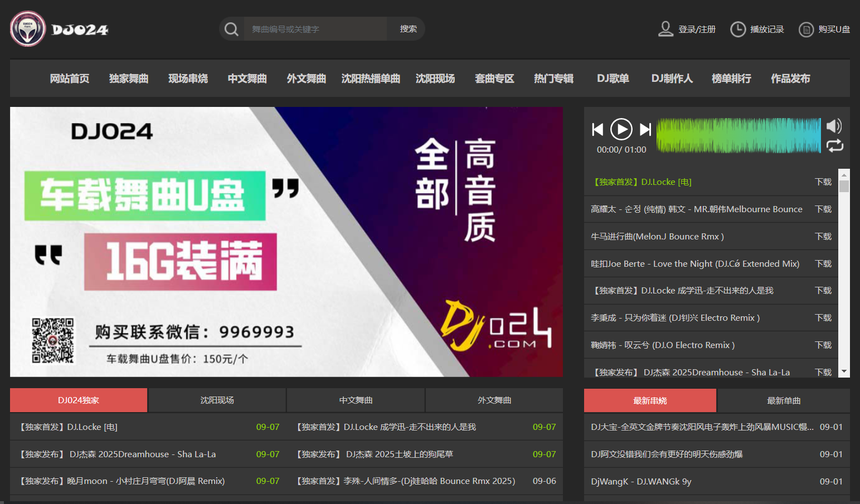Download DJ.Locke [电] from playlist

point(823,182)
